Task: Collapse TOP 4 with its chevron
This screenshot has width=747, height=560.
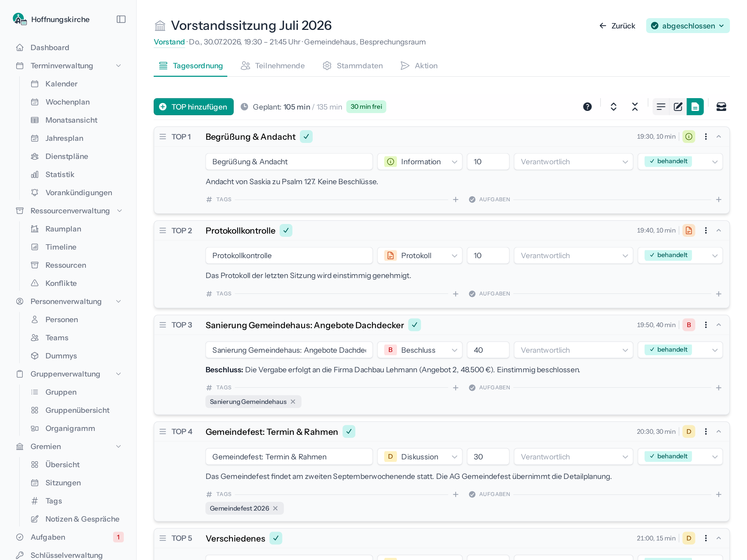Action: pyautogui.click(x=719, y=431)
